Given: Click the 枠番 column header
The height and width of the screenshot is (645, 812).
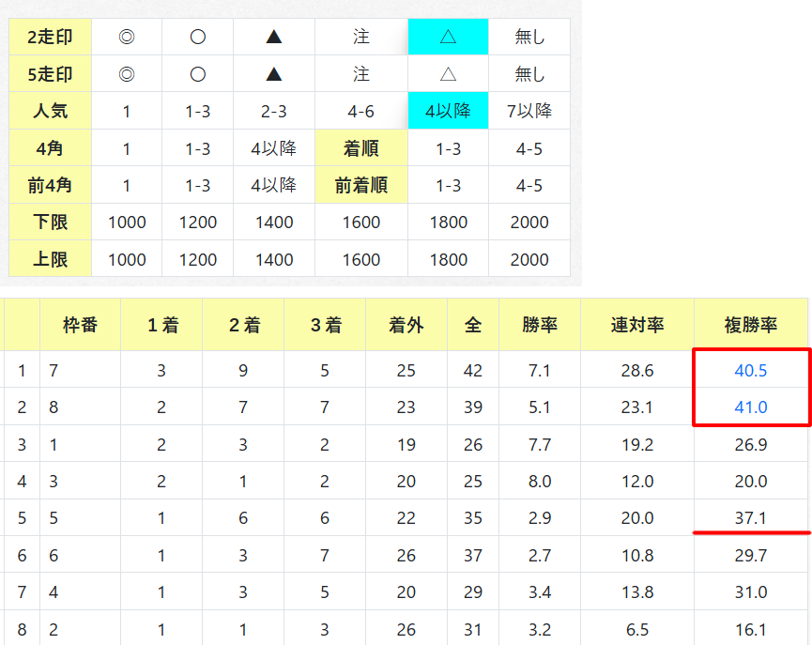Looking at the screenshot, I should tap(81, 325).
